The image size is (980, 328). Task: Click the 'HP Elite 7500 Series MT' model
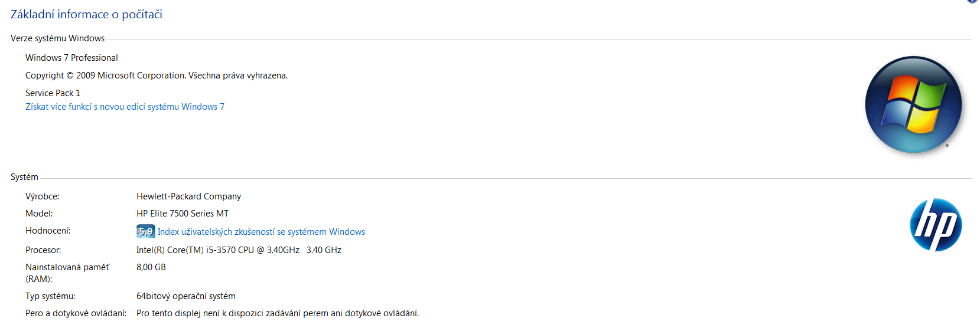coord(182,214)
